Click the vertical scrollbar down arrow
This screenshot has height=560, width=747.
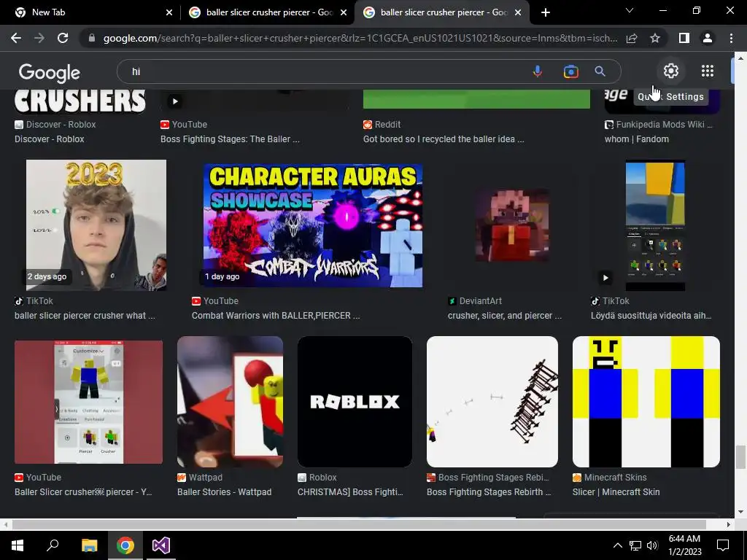click(x=740, y=513)
